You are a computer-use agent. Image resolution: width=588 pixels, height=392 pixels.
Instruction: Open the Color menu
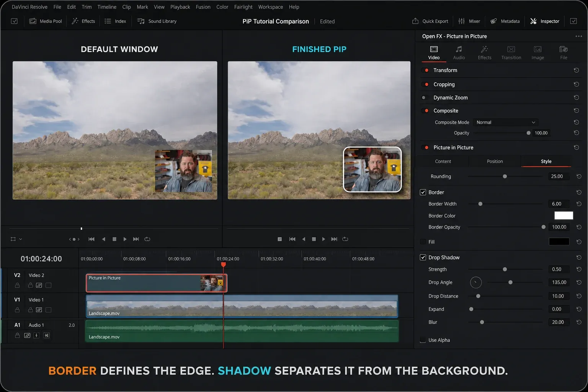[222, 7]
